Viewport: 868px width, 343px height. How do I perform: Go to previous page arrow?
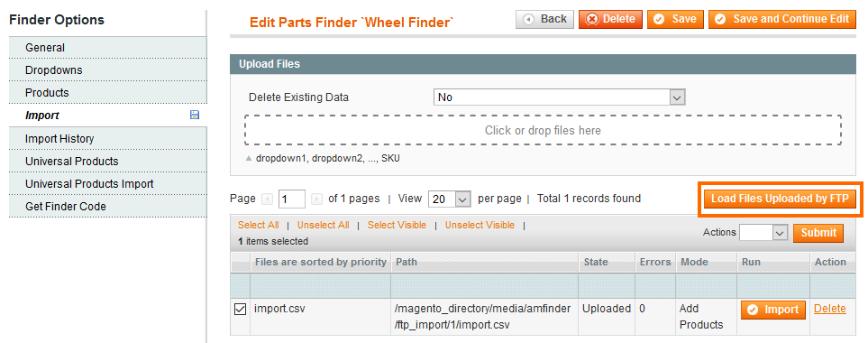click(267, 199)
